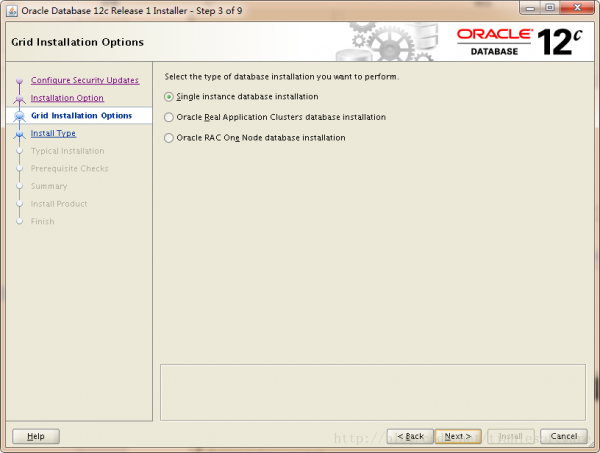Image resolution: width=600 pixels, height=453 pixels.
Task: Click the Configure Security Updates step marker
Action: [20, 81]
